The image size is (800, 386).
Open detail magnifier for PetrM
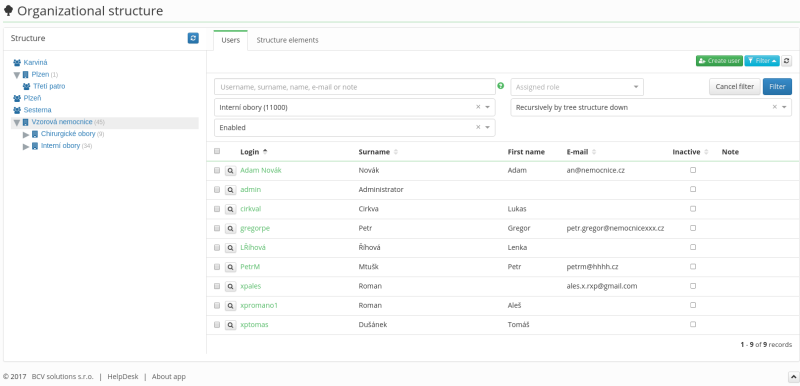click(x=231, y=267)
